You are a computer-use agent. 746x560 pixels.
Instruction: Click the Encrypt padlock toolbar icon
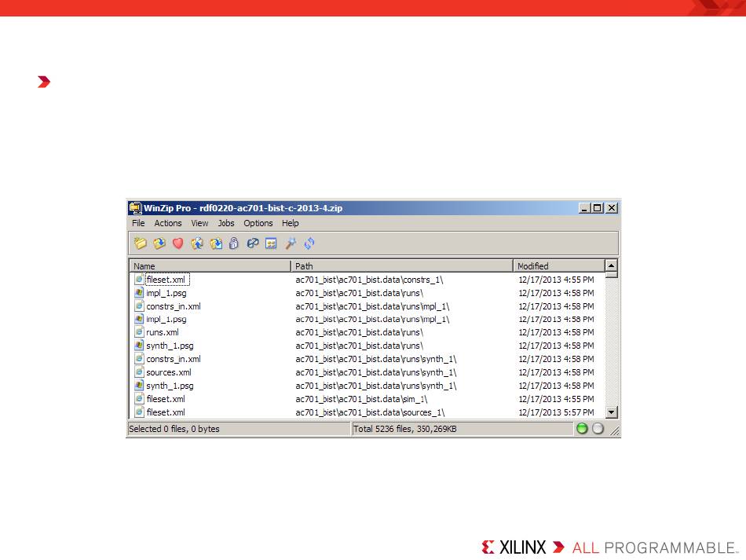(x=233, y=243)
